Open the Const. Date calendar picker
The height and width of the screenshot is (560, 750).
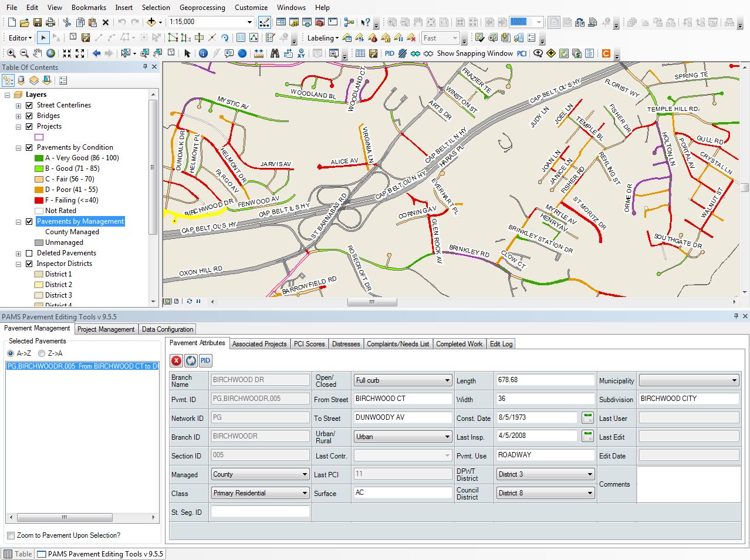(x=587, y=417)
